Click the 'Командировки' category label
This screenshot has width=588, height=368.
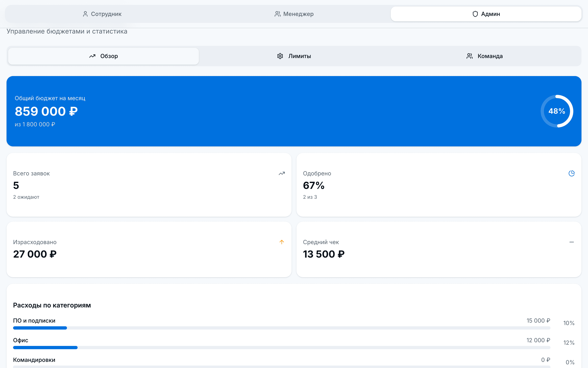(34, 360)
